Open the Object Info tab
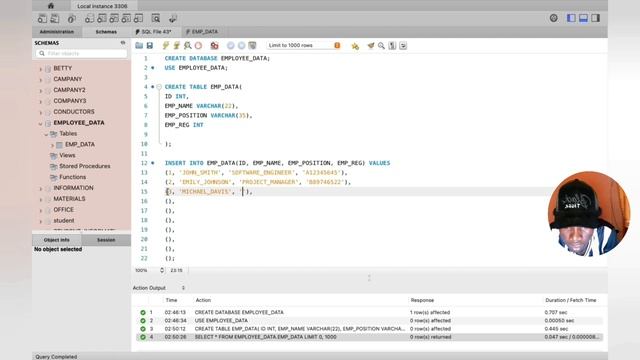 pos(57,240)
